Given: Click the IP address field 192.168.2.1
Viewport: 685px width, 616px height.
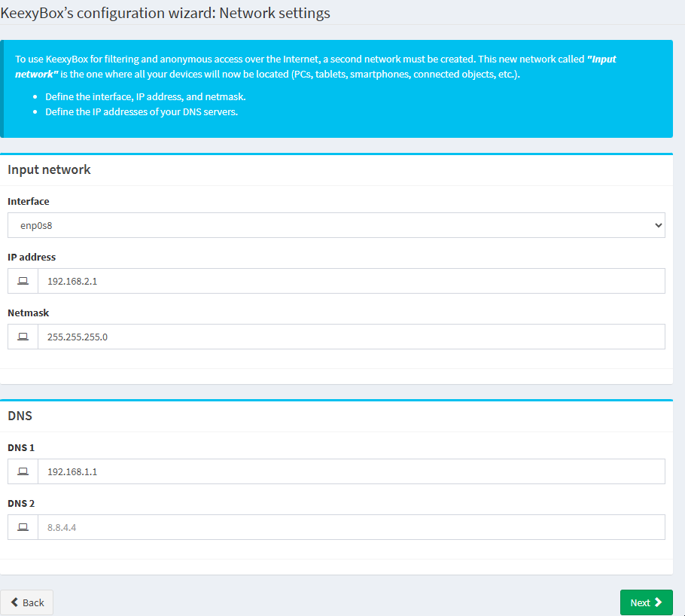Looking at the screenshot, I should (x=352, y=281).
